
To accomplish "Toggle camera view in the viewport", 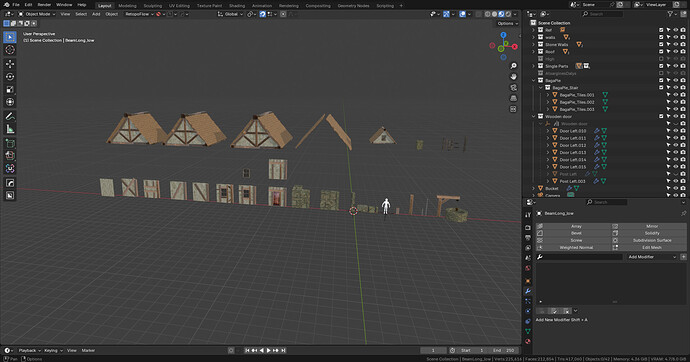I will point(513,88).
